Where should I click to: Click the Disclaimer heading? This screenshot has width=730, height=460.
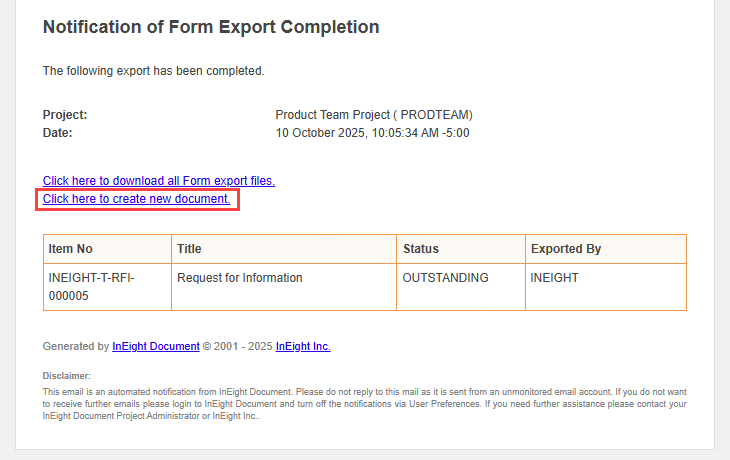pyautogui.click(x=67, y=376)
